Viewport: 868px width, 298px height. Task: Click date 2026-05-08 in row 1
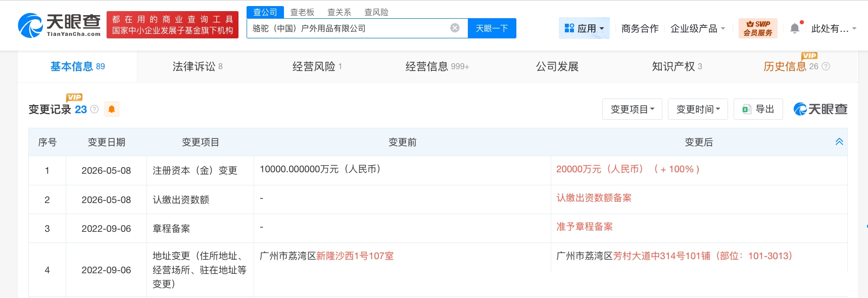106,171
